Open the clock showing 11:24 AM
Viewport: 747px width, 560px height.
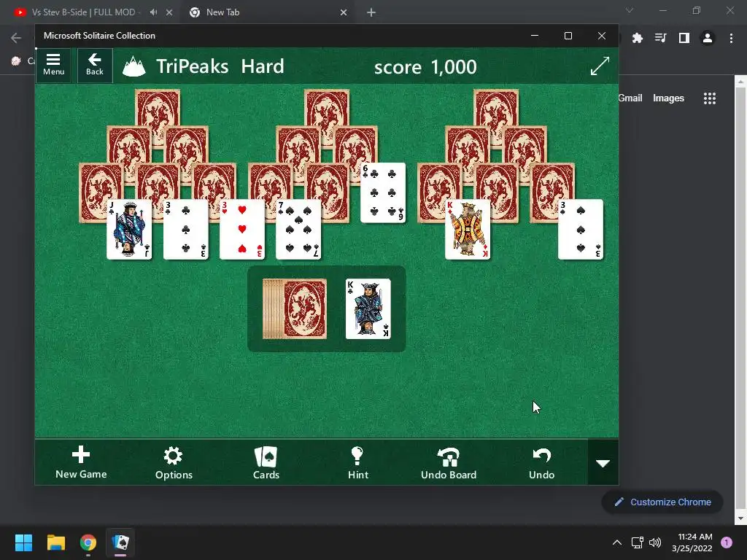[x=692, y=542]
